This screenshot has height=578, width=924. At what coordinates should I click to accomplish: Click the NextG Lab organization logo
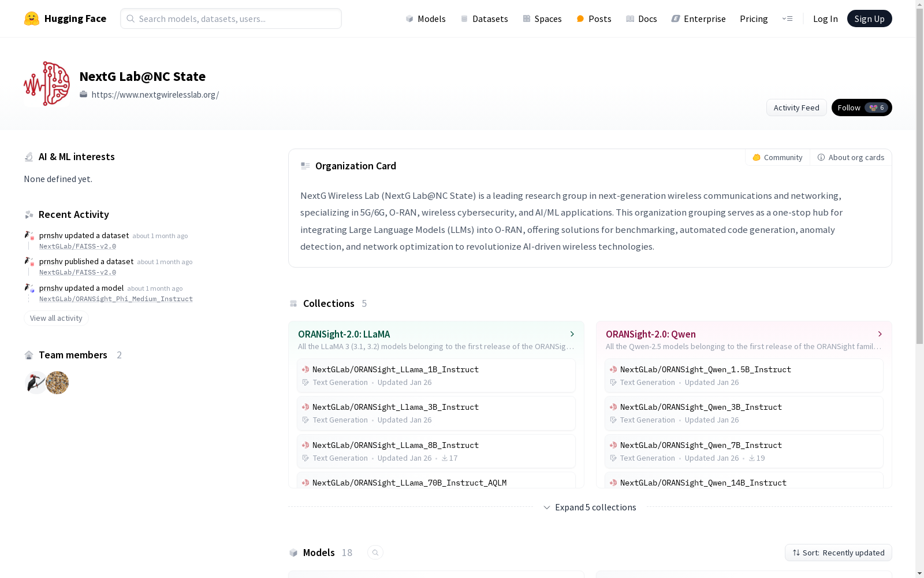click(x=47, y=84)
